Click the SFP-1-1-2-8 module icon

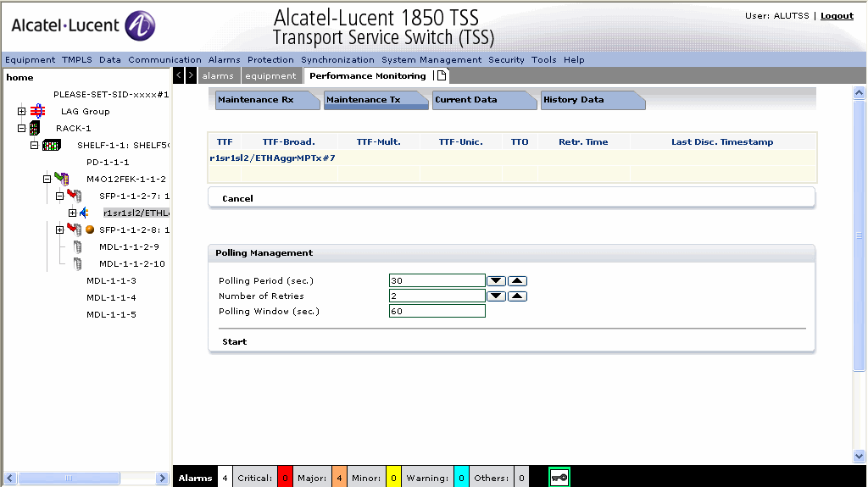(75, 230)
